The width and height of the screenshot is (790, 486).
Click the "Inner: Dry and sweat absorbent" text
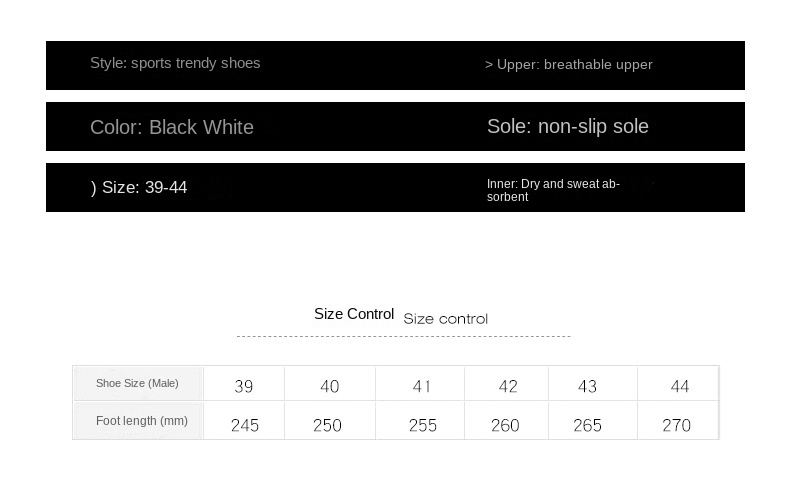coord(553,190)
